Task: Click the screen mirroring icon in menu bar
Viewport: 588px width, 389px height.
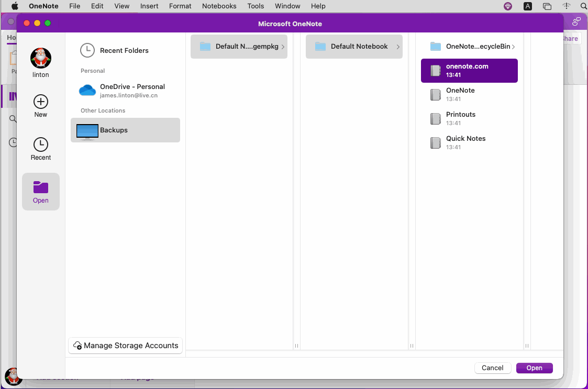Action: click(x=547, y=6)
